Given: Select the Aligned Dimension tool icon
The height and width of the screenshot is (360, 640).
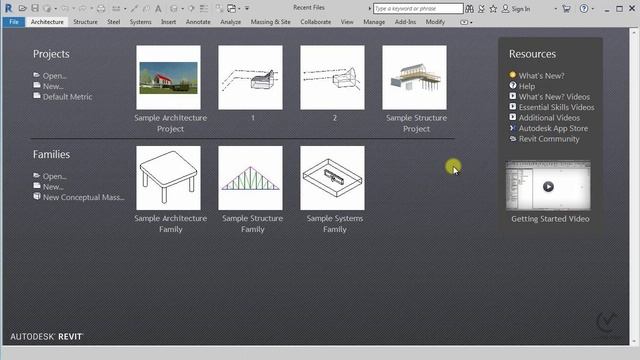Looking at the screenshot, I should point(134,9).
